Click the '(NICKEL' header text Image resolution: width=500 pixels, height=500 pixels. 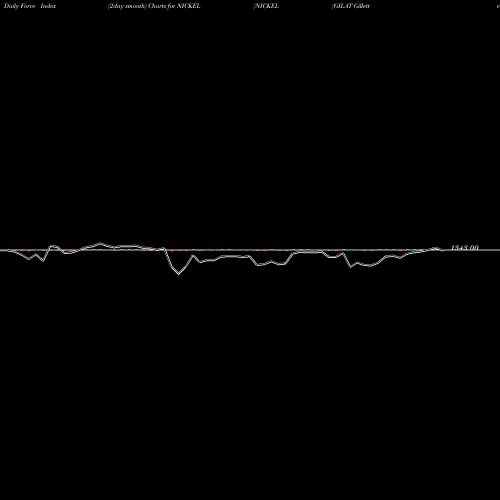[x=266, y=6]
